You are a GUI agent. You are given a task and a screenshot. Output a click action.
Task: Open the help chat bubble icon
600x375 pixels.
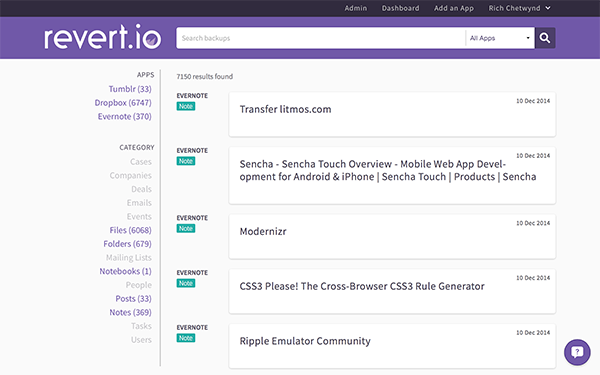pos(577,352)
